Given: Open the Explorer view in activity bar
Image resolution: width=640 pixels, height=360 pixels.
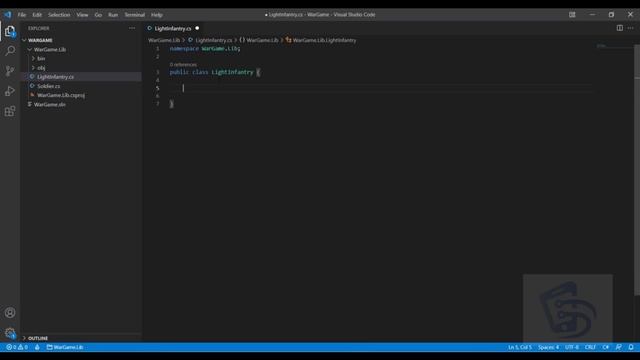Looking at the screenshot, I should coord(10,31).
